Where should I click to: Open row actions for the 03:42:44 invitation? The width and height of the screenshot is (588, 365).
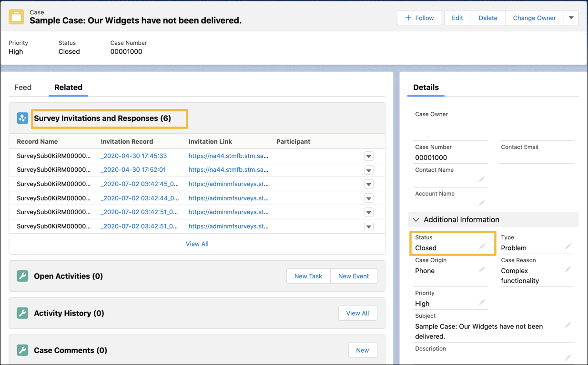point(369,198)
